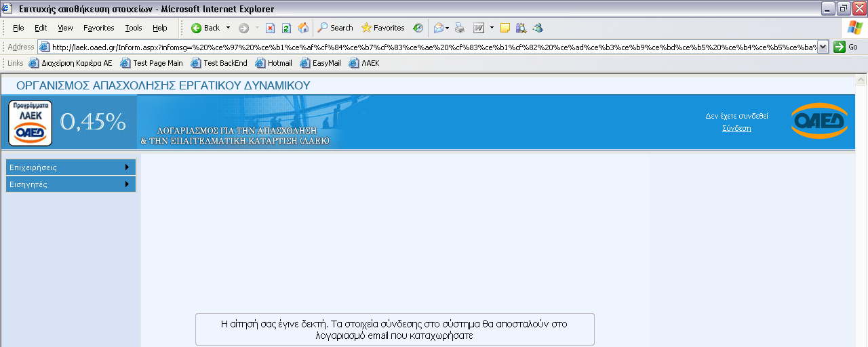Open the Favorites pane from toolbar
Viewport: 868px width, 347px height.
(x=383, y=28)
